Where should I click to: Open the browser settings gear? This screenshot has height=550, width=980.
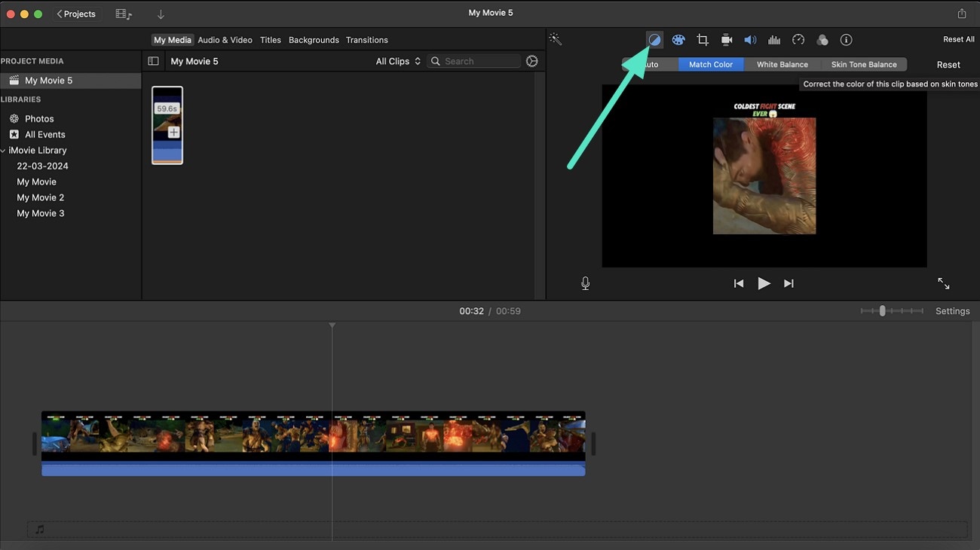click(x=532, y=61)
